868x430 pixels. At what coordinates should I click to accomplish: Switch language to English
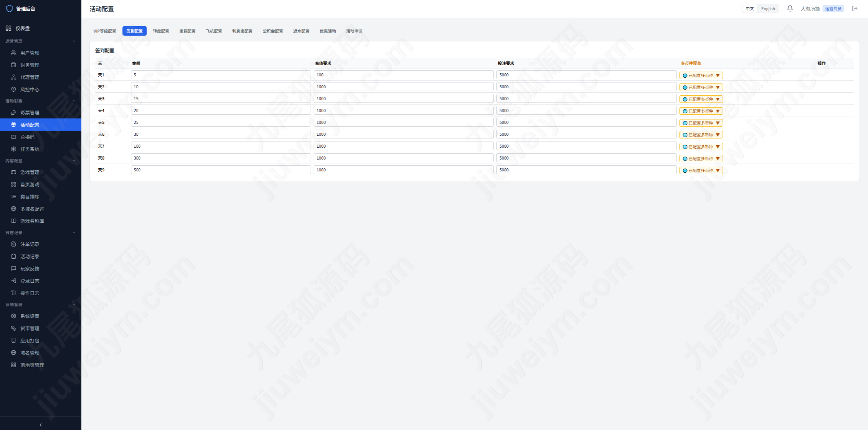(x=768, y=9)
